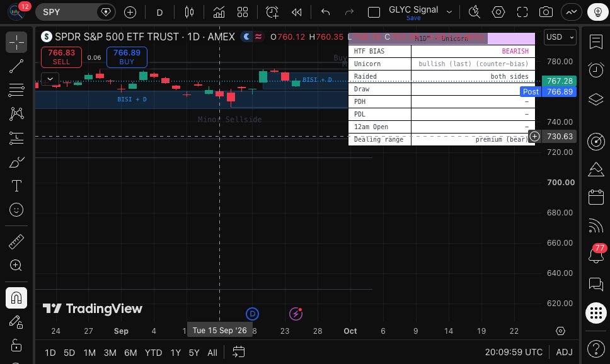Toggle magnet mode on drawing toolbar
This screenshot has height=364, width=610.
coord(16,298)
